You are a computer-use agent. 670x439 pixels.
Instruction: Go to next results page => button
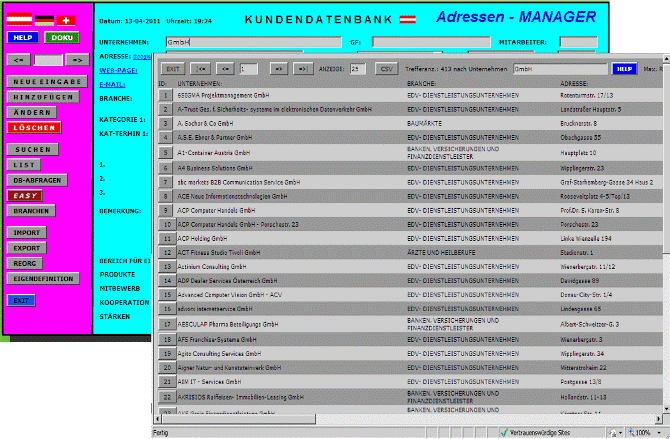click(x=279, y=69)
